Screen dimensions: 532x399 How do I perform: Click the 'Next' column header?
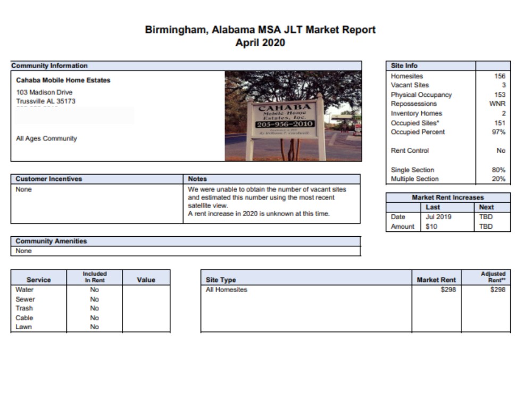click(x=486, y=207)
